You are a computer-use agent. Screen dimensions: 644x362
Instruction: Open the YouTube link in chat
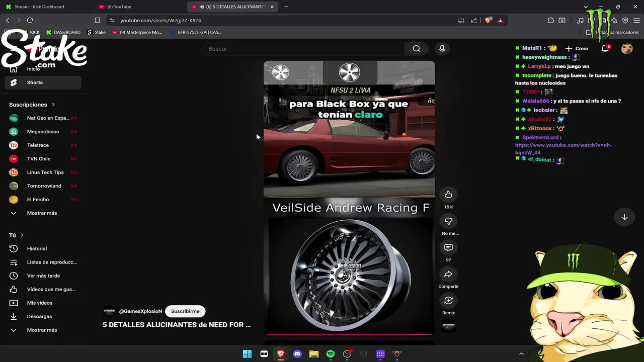pyautogui.click(x=563, y=149)
